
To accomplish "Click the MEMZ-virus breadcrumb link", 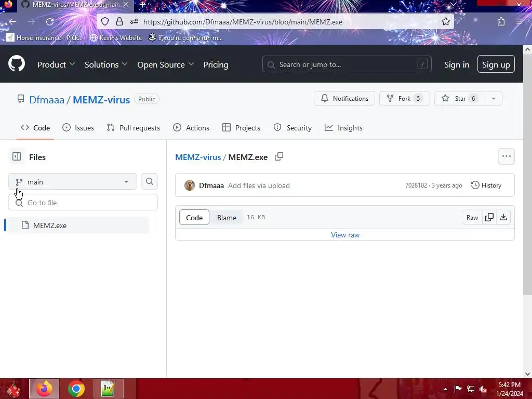I will 198,157.
